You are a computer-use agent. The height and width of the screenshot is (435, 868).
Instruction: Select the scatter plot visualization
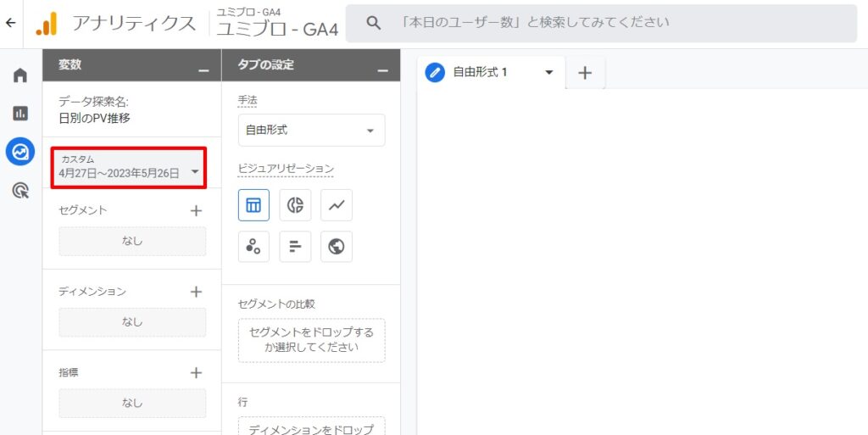(x=253, y=247)
